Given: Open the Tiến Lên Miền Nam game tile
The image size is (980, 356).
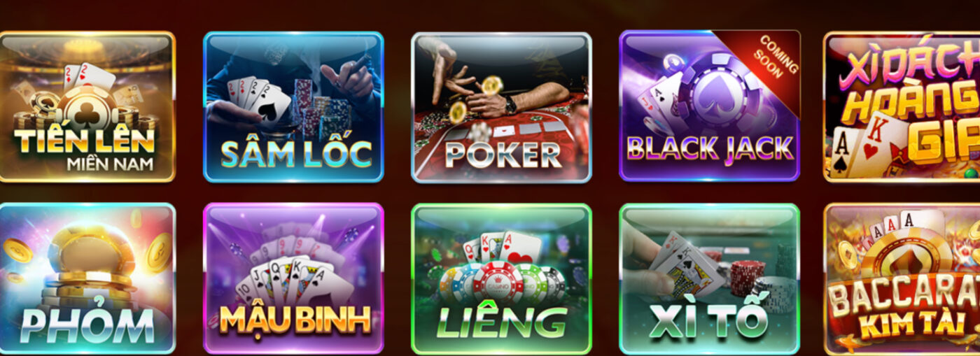Looking at the screenshot, I should [x=85, y=107].
